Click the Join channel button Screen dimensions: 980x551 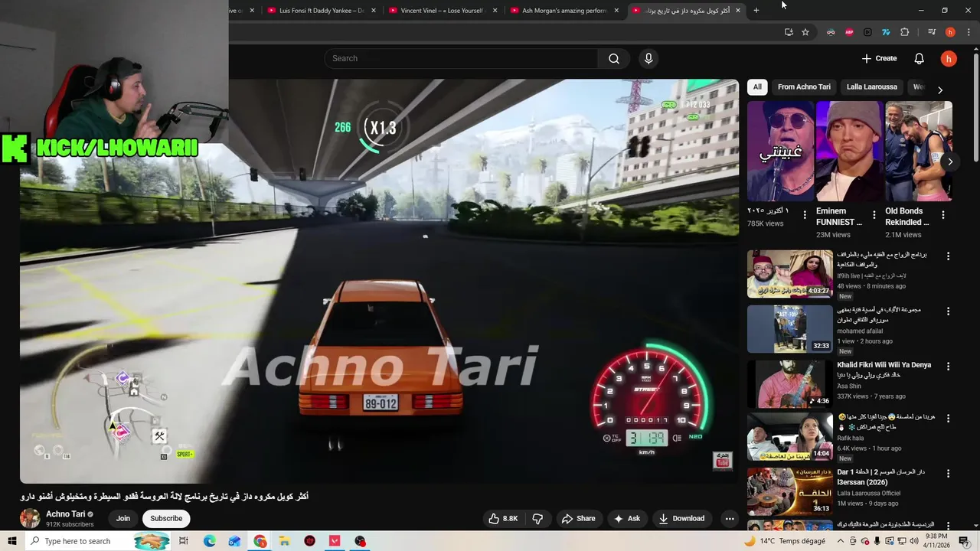pyautogui.click(x=123, y=519)
